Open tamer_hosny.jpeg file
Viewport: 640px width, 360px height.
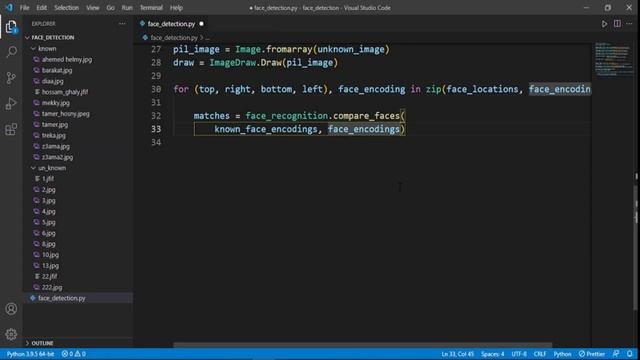[x=65, y=113]
